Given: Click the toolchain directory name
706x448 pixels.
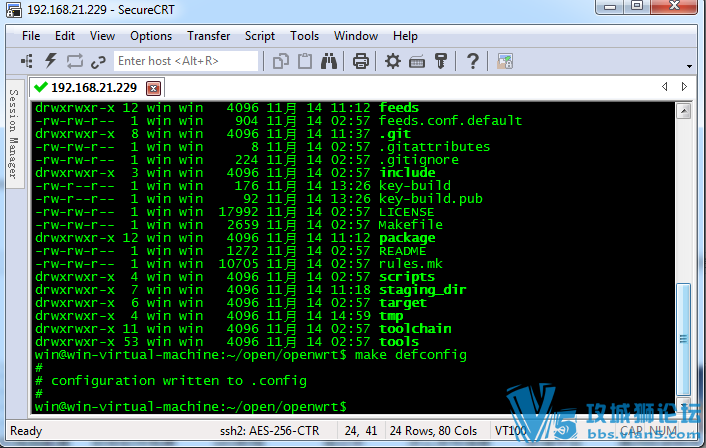Looking at the screenshot, I should 415,329.
